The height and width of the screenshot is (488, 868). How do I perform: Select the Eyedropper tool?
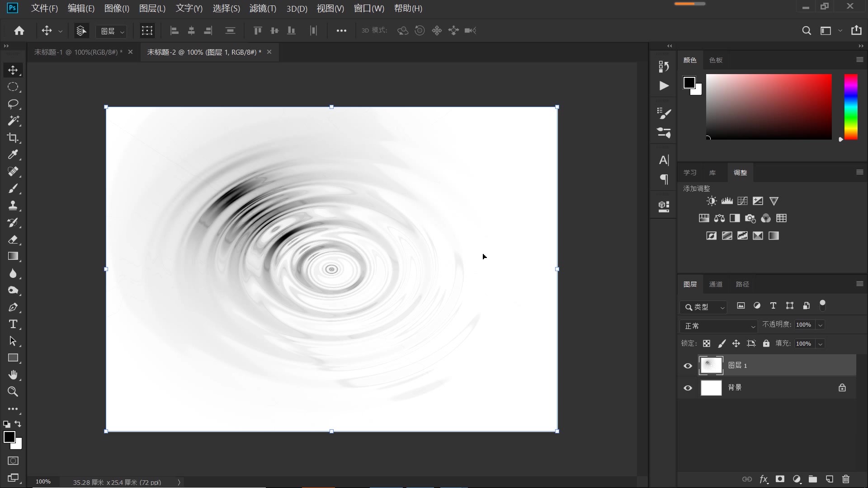pos(13,155)
